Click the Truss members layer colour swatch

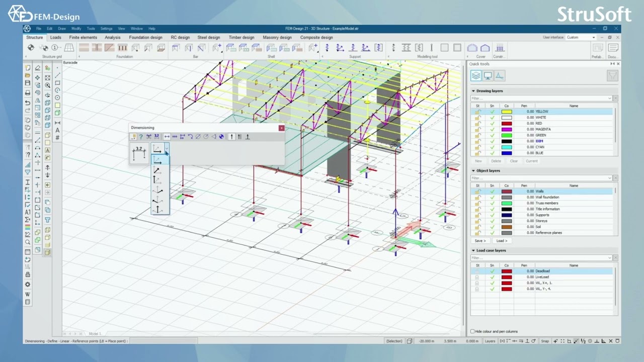tap(507, 203)
